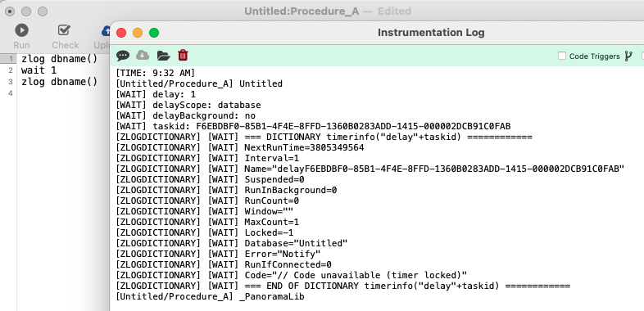Zoom the Instrumentation Log with green button

point(154,33)
